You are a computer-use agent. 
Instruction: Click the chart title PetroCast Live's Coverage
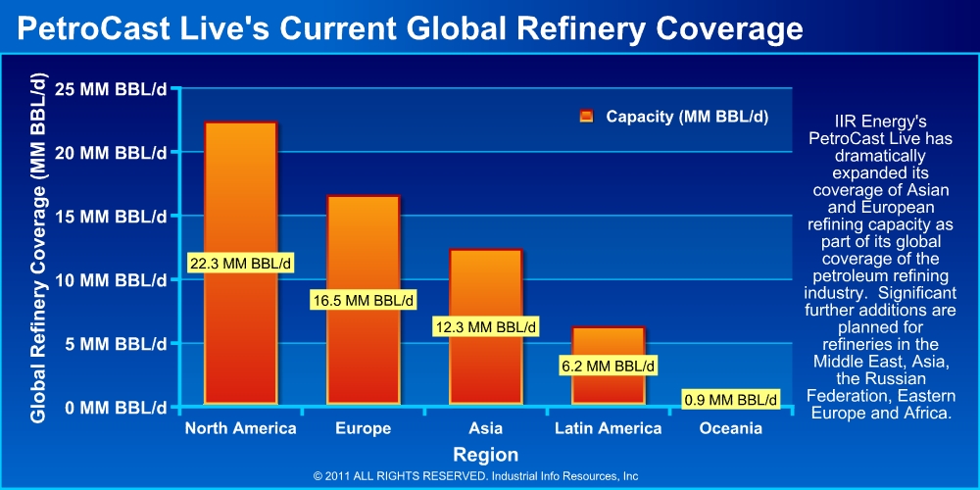click(411, 29)
